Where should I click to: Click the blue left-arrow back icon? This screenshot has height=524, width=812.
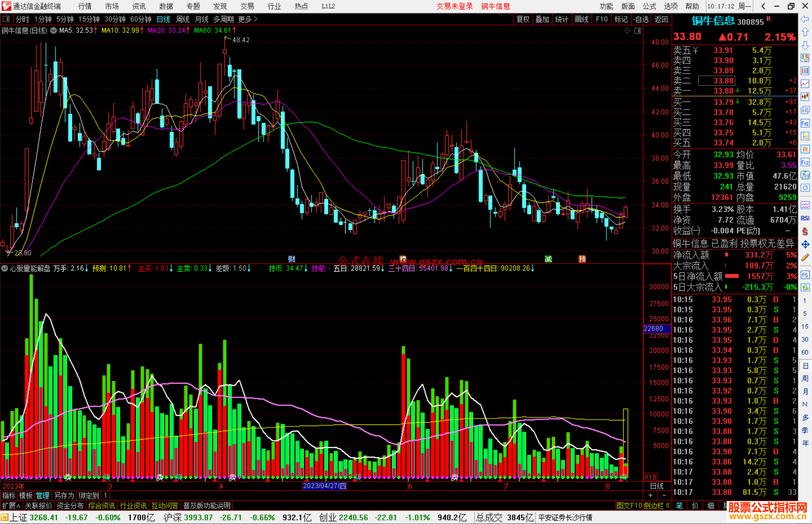805,19
